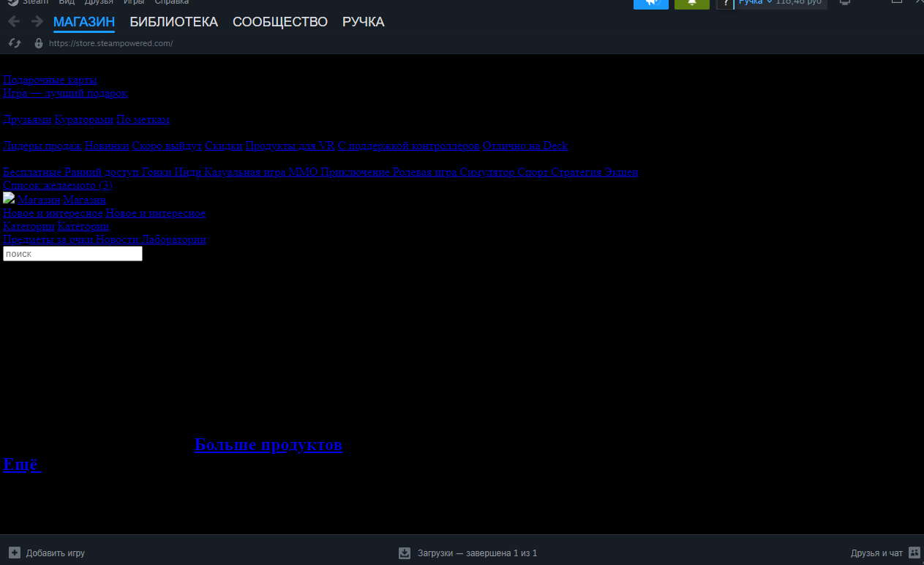Open the Новости link
This screenshot has width=924, height=565.
tap(117, 239)
